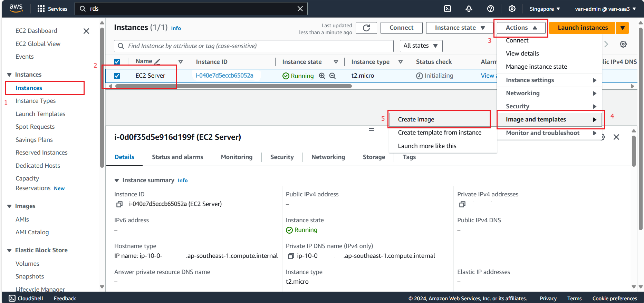Image resolution: width=644 pixels, height=303 pixels.
Task: Sort by the Instance state column
Action: tap(336, 62)
